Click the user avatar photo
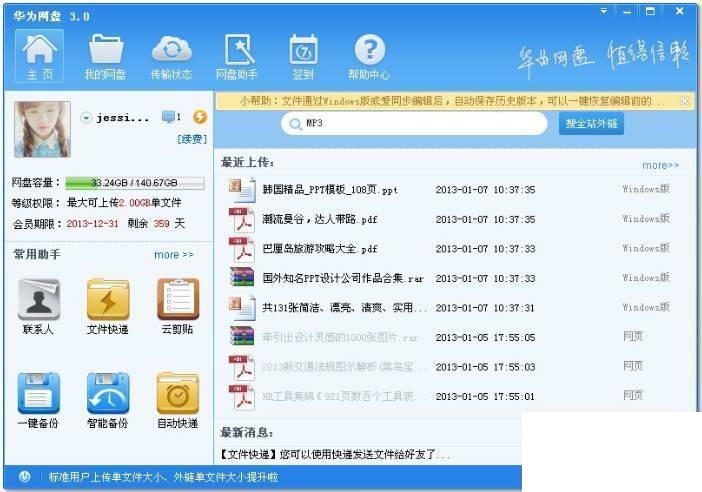 (42, 129)
